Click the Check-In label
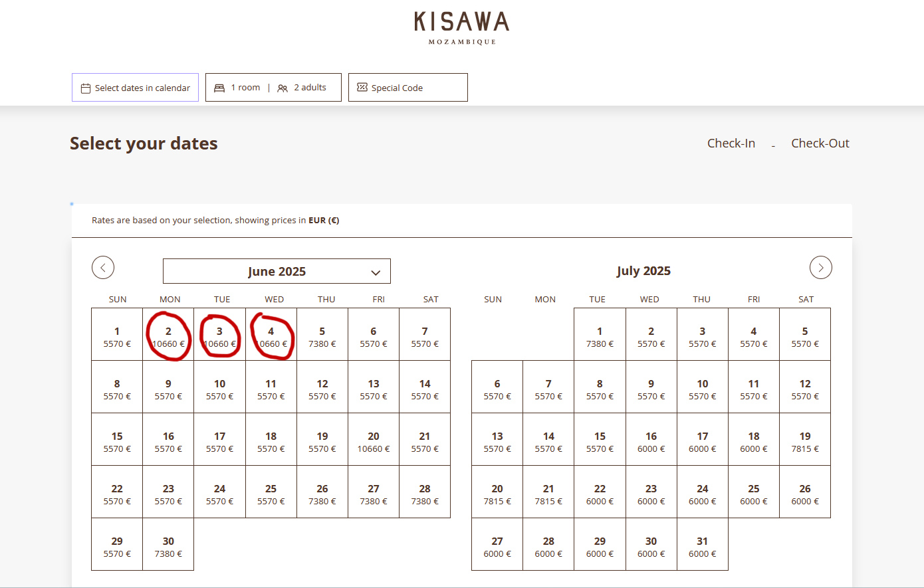Screen dimensions: 924x588 click(731, 144)
